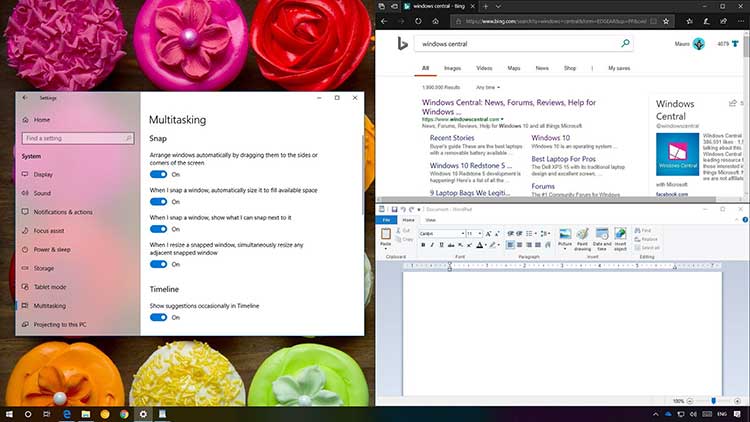The width and height of the screenshot is (750, 422).
Task: Click the Bold button in WordPad
Action: click(x=423, y=245)
